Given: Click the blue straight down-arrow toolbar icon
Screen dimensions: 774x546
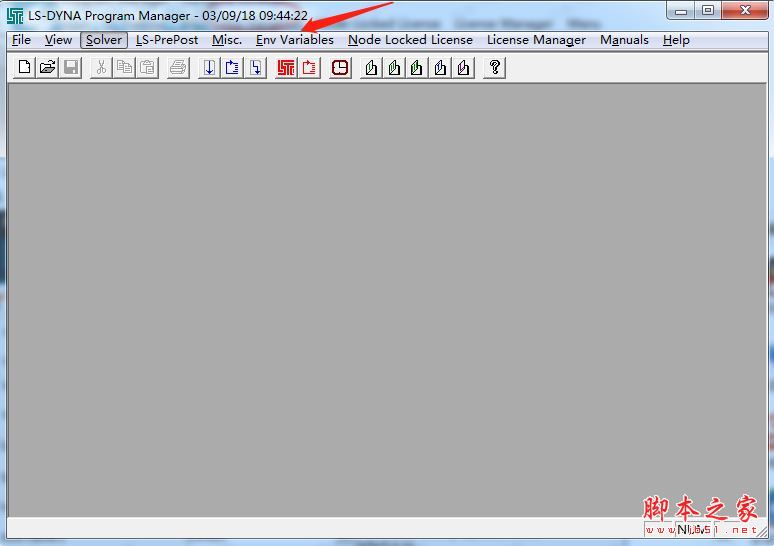Looking at the screenshot, I should [x=209, y=67].
